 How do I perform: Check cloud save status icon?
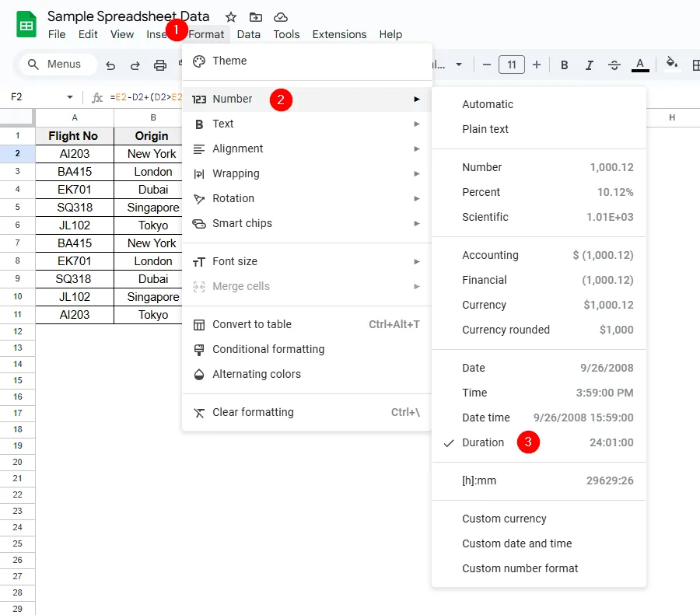pyautogui.click(x=280, y=17)
